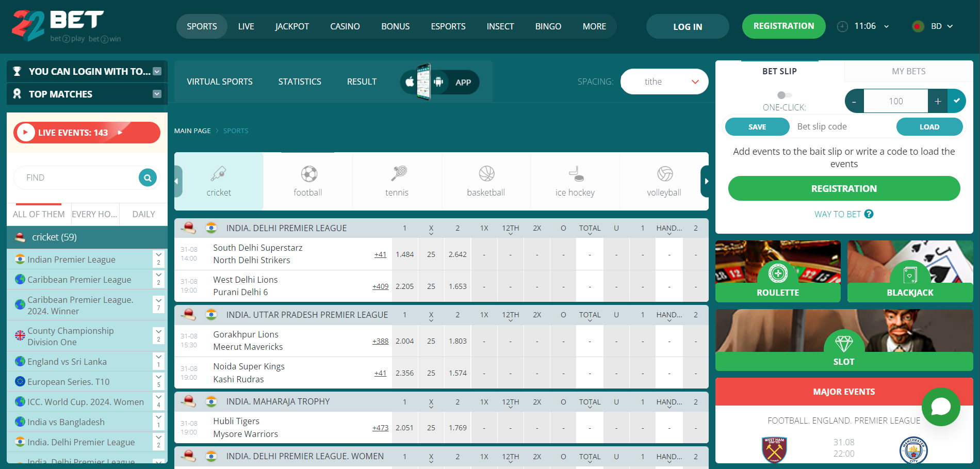Click the green REGISTRATION button
Viewport: 980px width, 469px height.
[x=783, y=26]
